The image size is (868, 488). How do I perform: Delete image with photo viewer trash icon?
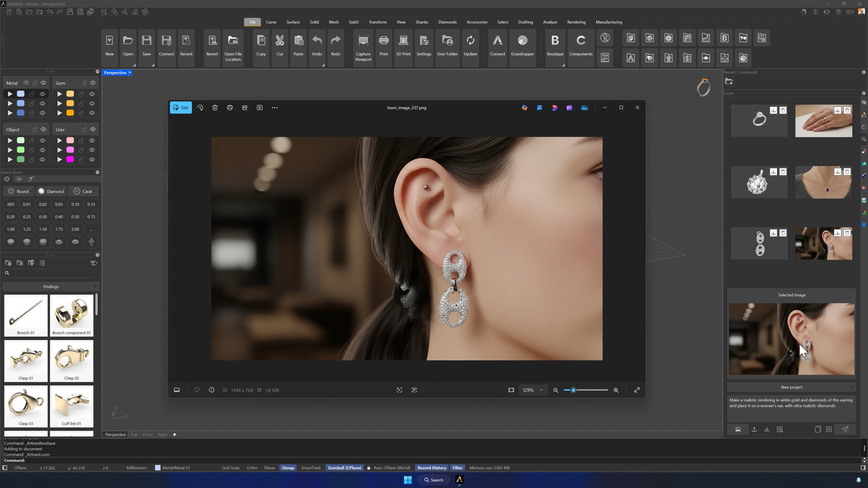[x=215, y=107]
